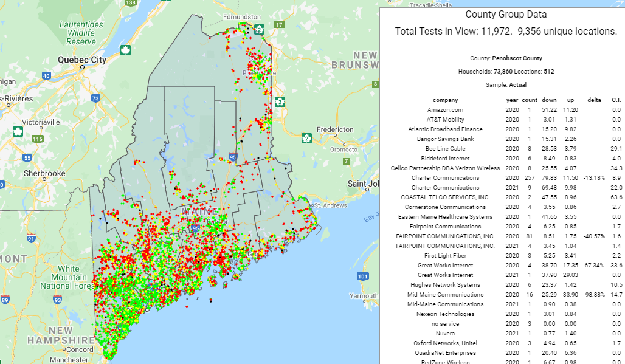Screen dimensions: 625x364
Task: Click the Route 138 shield at the top
Action: click(130, 2)
